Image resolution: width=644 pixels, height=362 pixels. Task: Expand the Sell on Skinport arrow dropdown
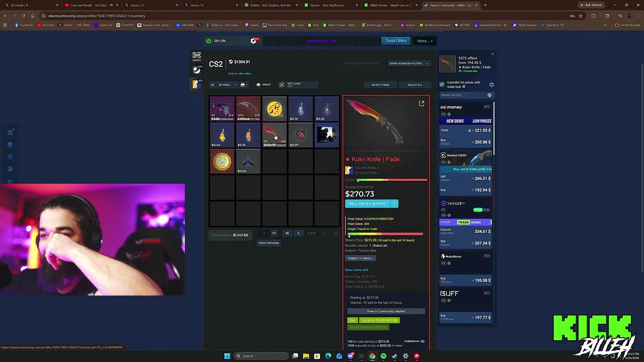(x=394, y=204)
